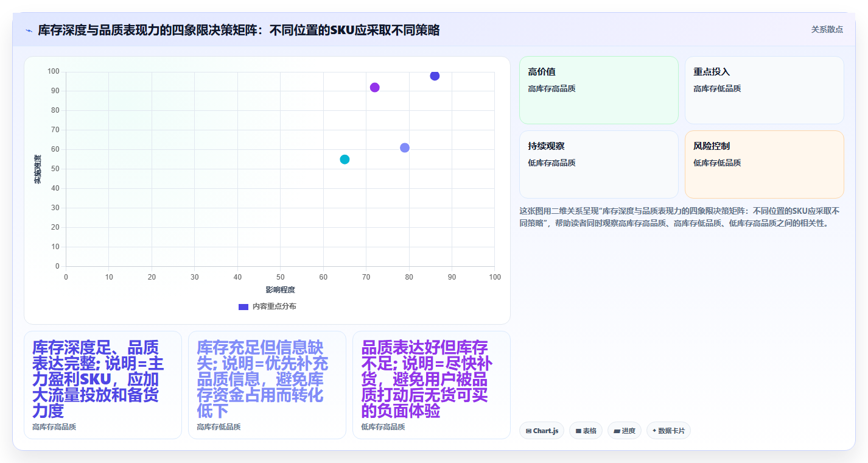868x463 pixels.
Task: Click the Chart.js chip
Action: (x=542, y=431)
